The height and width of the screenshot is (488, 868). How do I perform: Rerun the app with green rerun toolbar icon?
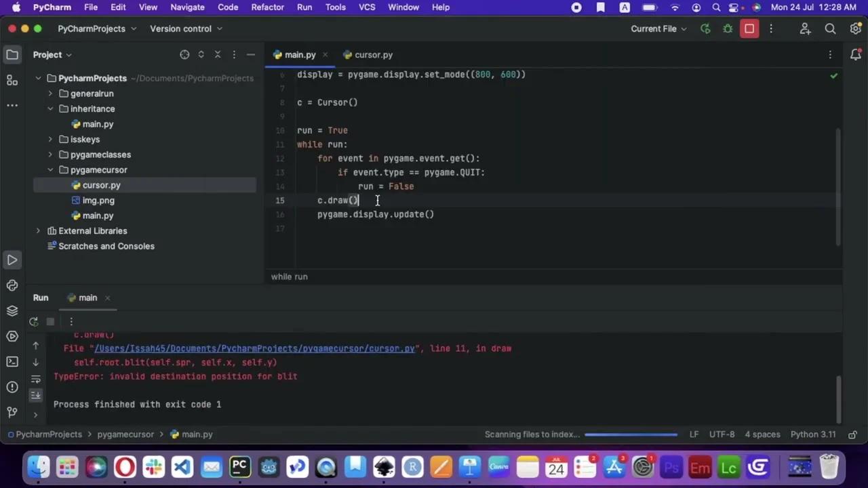(x=705, y=28)
